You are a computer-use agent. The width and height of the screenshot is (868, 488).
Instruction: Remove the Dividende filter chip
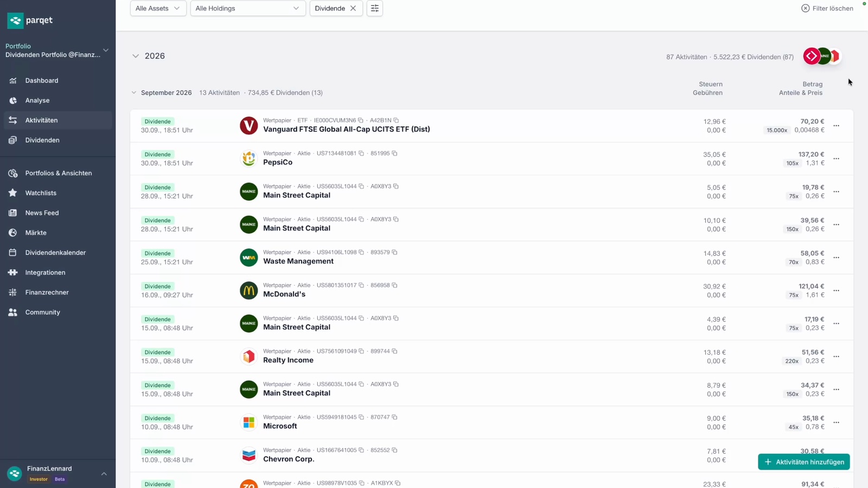click(353, 8)
